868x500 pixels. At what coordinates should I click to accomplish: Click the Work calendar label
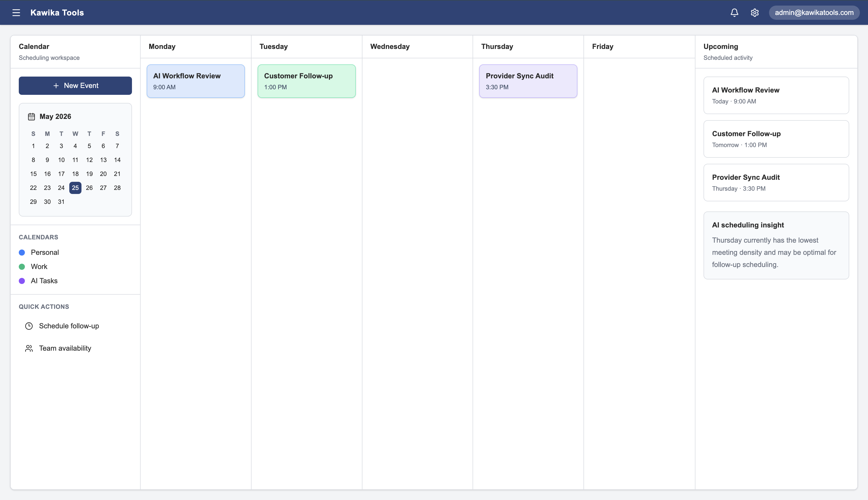(x=39, y=266)
